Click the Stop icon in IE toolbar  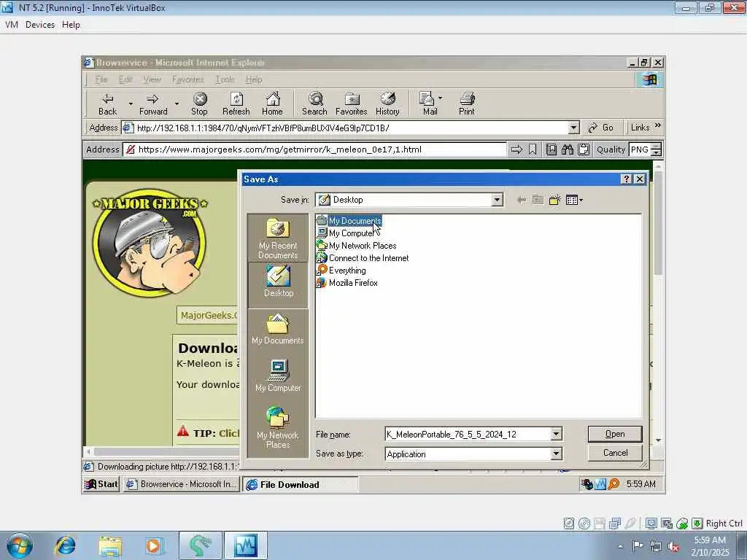click(200, 99)
